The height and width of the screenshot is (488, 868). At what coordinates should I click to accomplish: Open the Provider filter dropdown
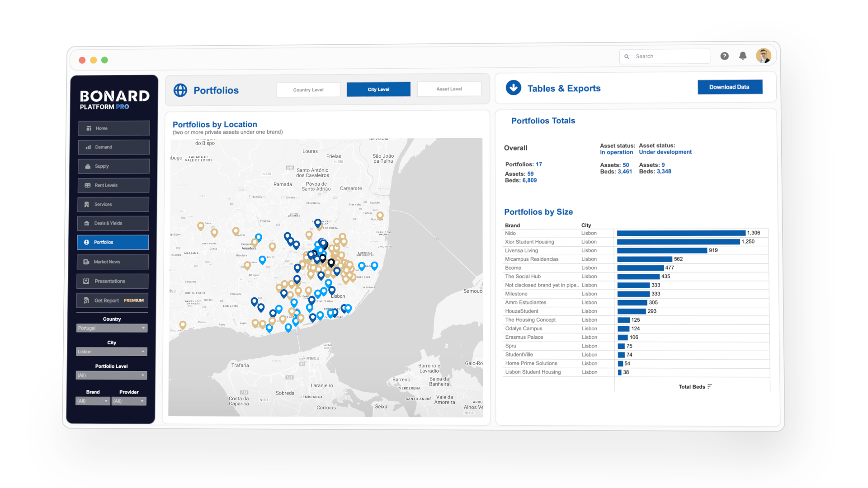[x=129, y=401]
